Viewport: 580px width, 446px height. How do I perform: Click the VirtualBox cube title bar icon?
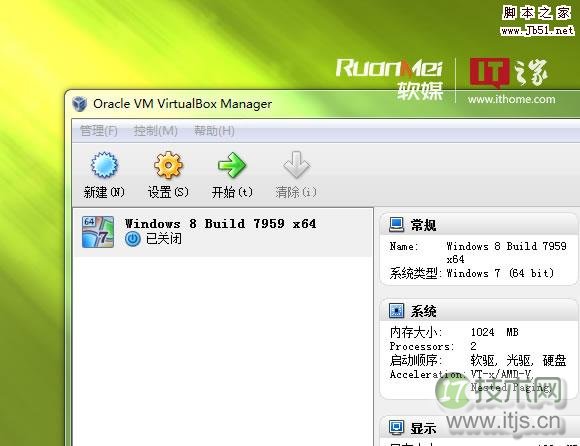pyautogui.click(x=80, y=104)
